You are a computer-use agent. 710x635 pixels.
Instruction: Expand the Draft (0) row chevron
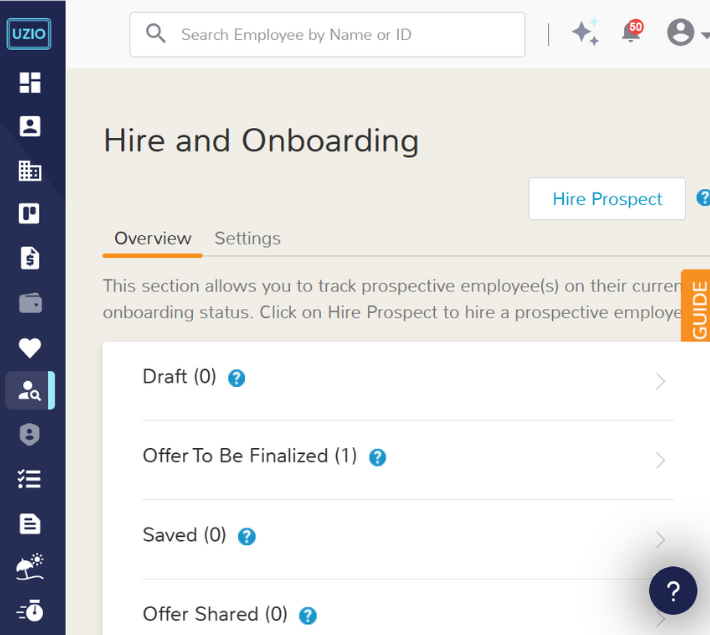point(660,381)
